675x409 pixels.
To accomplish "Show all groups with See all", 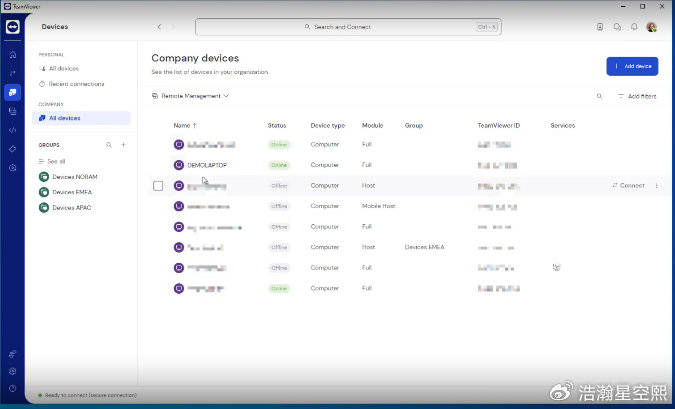I will (52, 161).
